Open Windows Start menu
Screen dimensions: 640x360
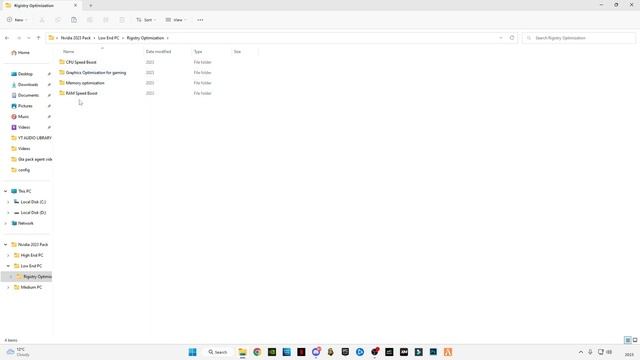(193, 352)
